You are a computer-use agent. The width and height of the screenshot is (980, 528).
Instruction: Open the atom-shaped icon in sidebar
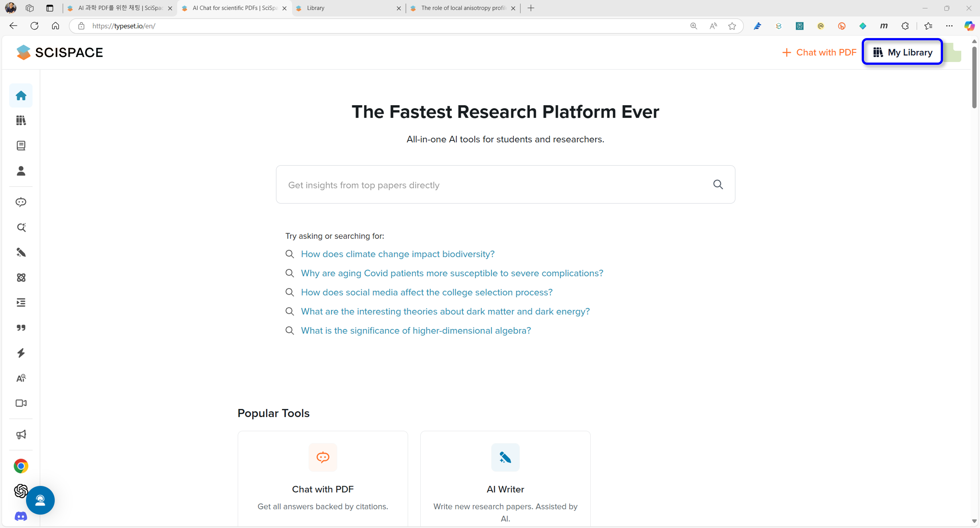point(21,277)
